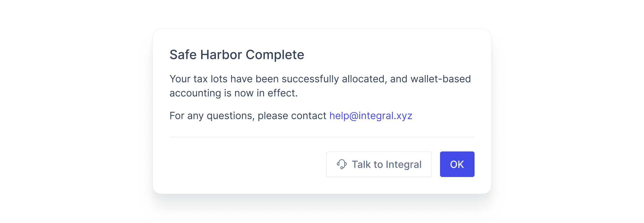Click "integral.xyz" domain part of the email

(385, 116)
